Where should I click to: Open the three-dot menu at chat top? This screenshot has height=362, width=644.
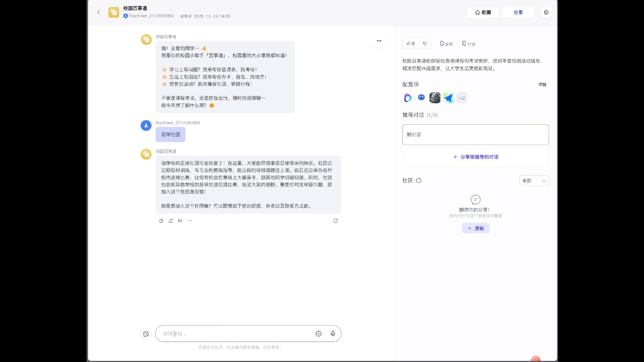click(x=379, y=41)
